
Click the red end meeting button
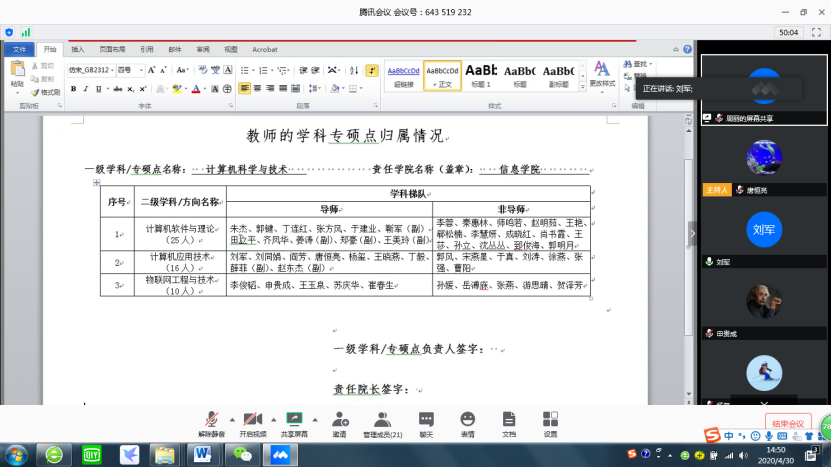click(787, 424)
